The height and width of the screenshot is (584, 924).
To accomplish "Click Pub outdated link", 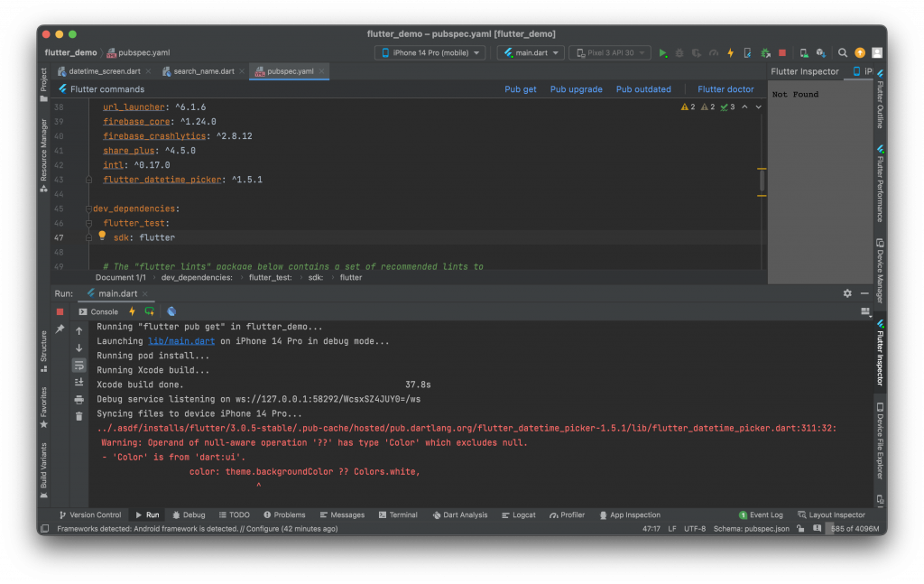I will coord(643,89).
